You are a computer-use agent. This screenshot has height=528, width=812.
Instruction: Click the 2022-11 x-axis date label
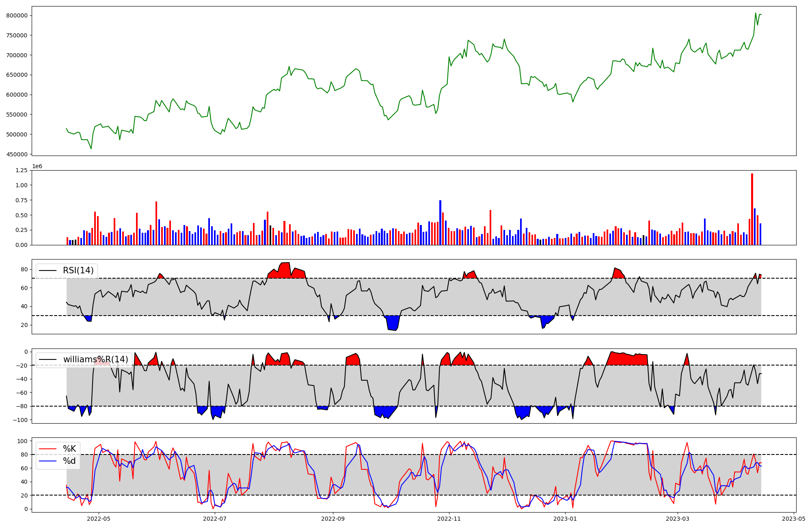click(x=449, y=519)
